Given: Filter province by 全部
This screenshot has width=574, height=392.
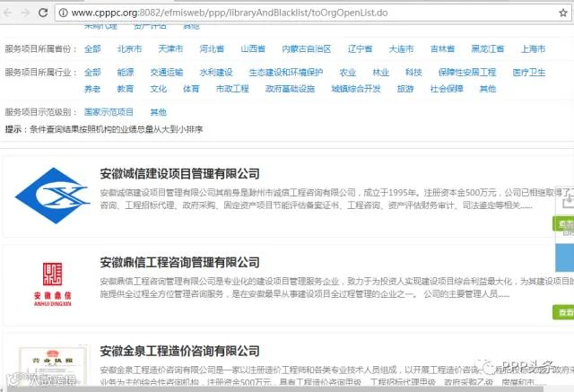Looking at the screenshot, I should (92, 48).
